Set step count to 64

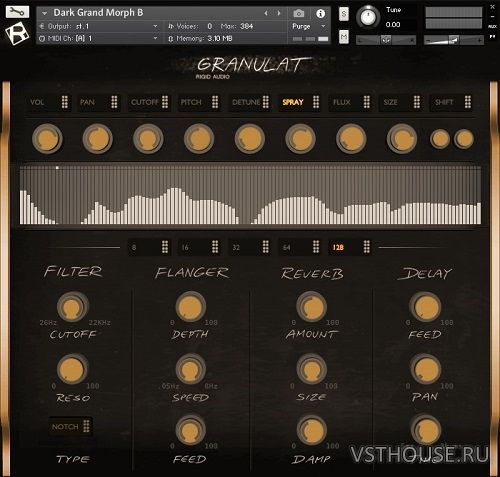(300, 247)
